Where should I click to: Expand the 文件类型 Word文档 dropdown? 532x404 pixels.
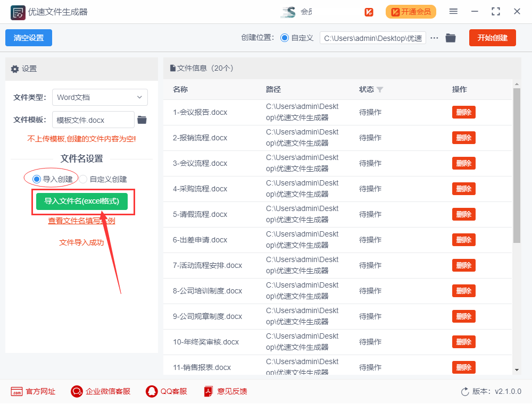click(x=100, y=97)
